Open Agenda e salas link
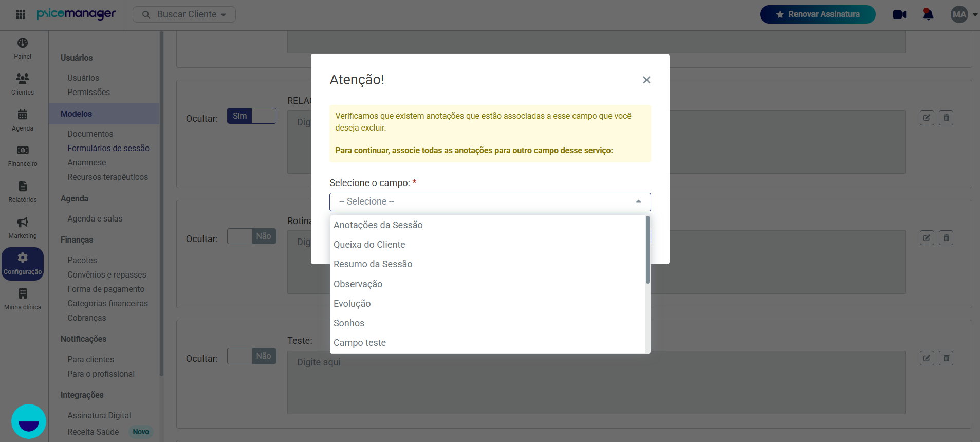The height and width of the screenshot is (442, 980). coord(95,218)
